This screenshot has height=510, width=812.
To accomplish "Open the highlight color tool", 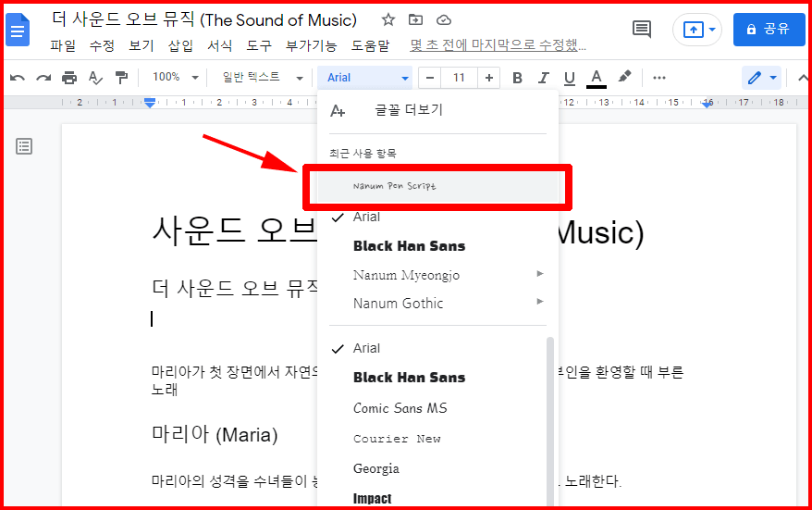I will coord(624,77).
